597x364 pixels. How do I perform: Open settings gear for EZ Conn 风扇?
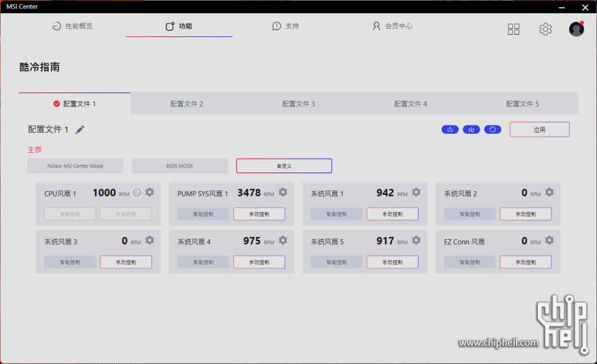[549, 240]
